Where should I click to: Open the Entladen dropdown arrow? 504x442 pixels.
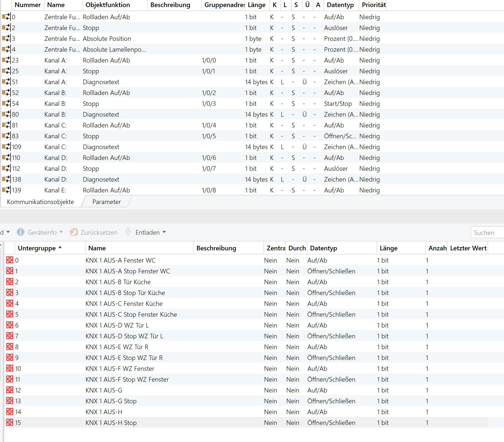pyautogui.click(x=164, y=232)
